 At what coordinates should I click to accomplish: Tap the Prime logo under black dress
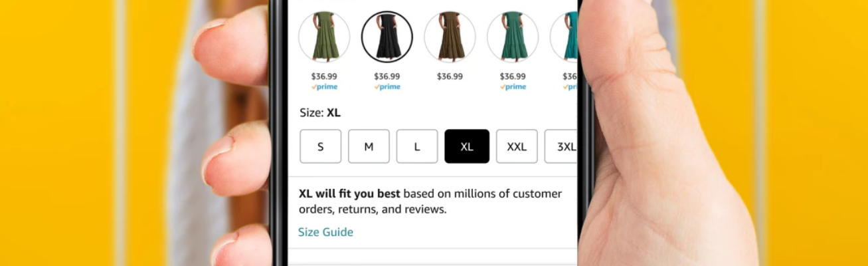point(387,87)
